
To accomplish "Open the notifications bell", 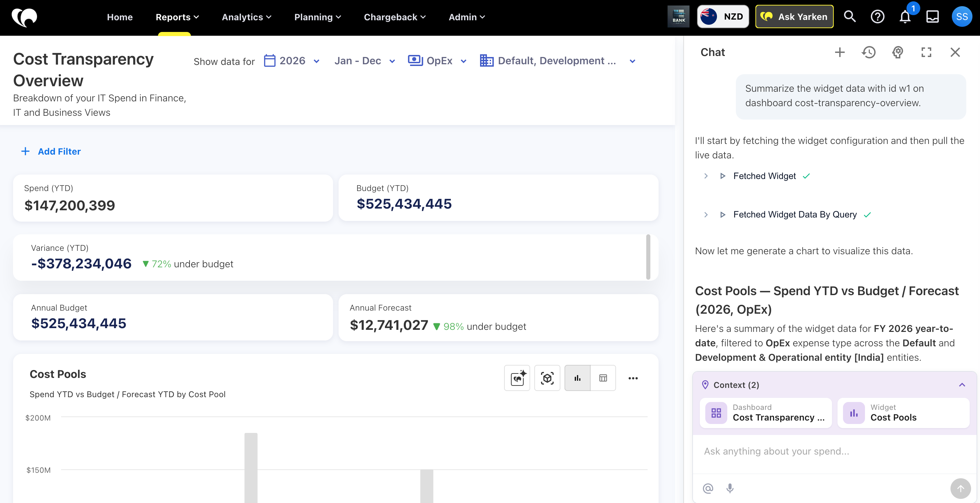I will (x=905, y=17).
